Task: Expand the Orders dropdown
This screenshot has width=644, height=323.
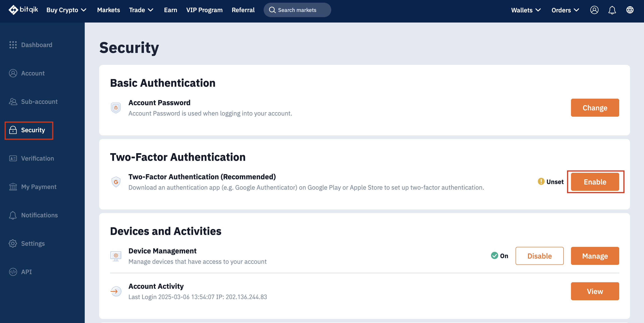Action: (565, 10)
